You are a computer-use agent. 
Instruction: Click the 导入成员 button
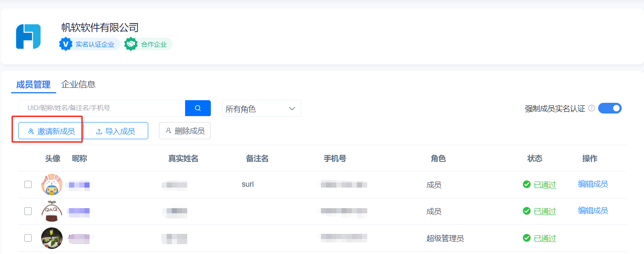pos(116,131)
